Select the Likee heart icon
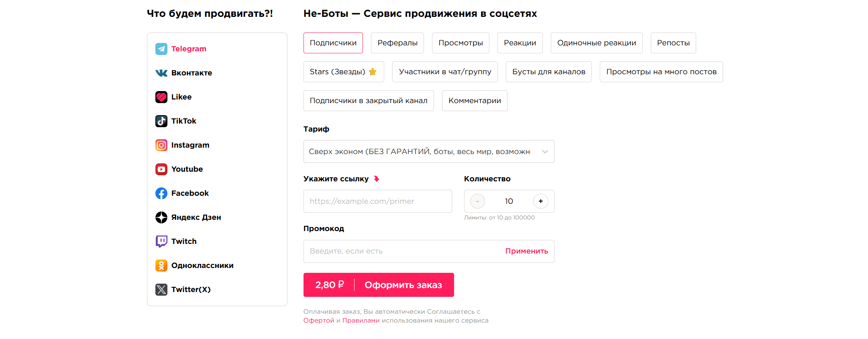Viewport: 868px width, 339px height. (161, 97)
